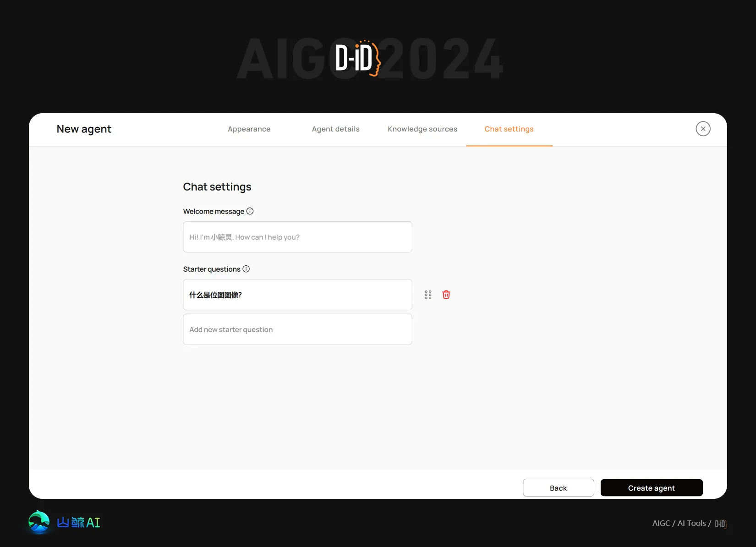Select the Chat settings tab
756x547 pixels.
coord(509,129)
